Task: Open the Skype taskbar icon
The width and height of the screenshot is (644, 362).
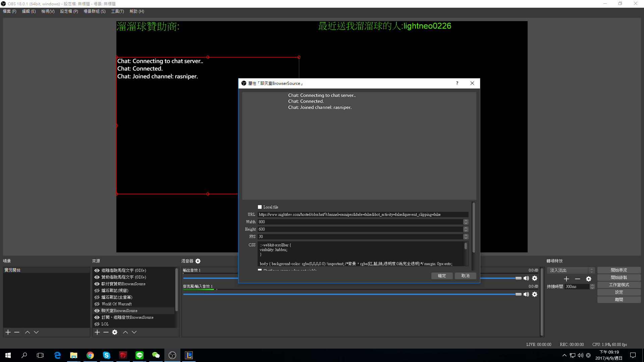Action: [107, 355]
